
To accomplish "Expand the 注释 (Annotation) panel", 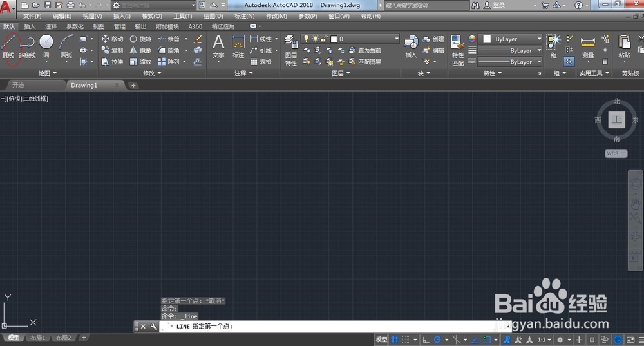I will [x=243, y=73].
